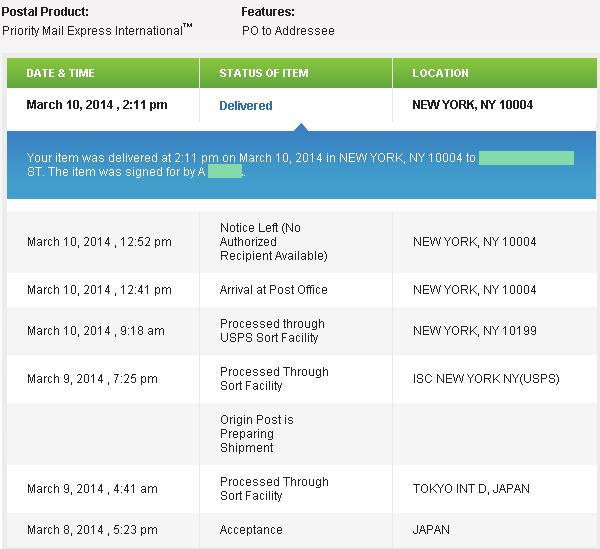
Task: Click the redacted signer name in message
Action: pyautogui.click(x=225, y=172)
